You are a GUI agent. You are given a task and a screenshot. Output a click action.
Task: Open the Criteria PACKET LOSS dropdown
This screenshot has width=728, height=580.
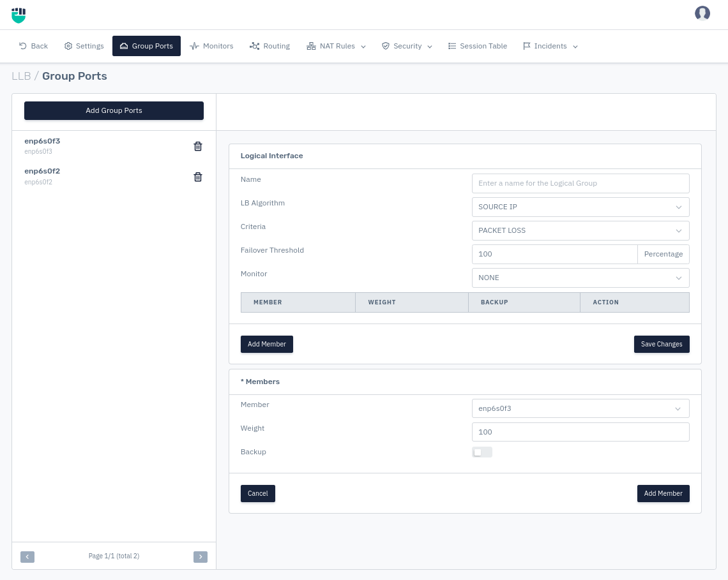click(x=580, y=230)
